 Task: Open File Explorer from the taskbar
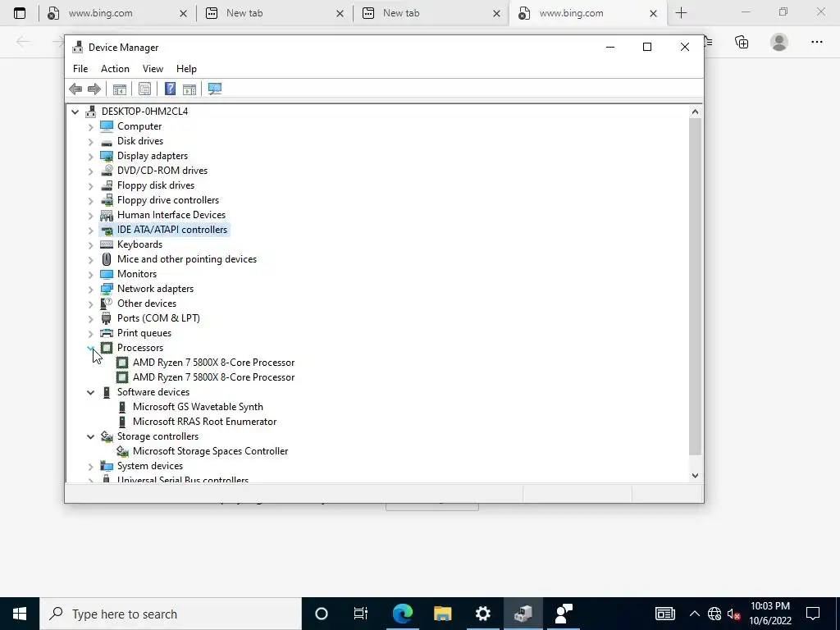click(442, 614)
